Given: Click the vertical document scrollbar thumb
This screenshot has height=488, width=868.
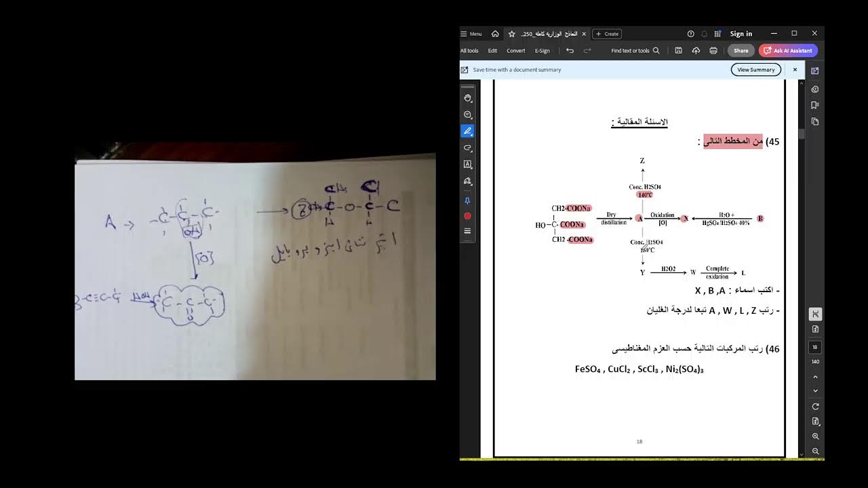Looking at the screenshot, I should [802, 134].
